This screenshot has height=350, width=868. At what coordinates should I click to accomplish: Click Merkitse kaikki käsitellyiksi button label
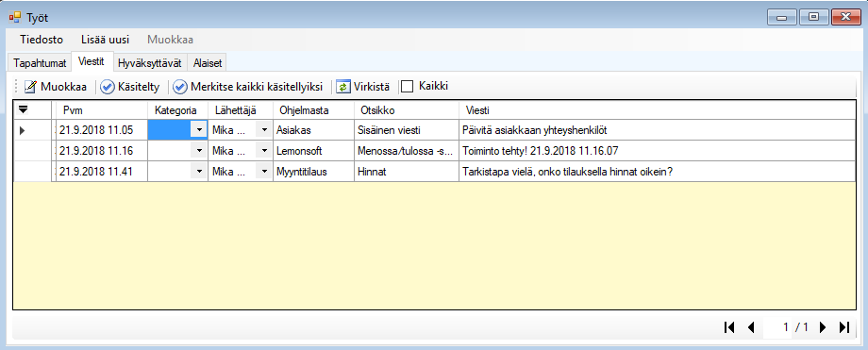tap(257, 87)
